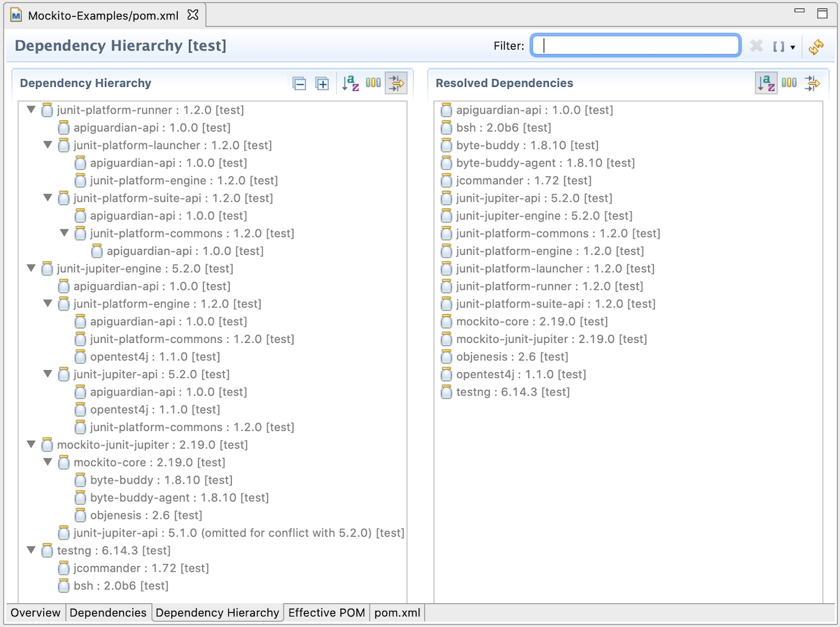Collapse the junit-platform-suite-api tree node
The width and height of the screenshot is (840, 627).
48,198
